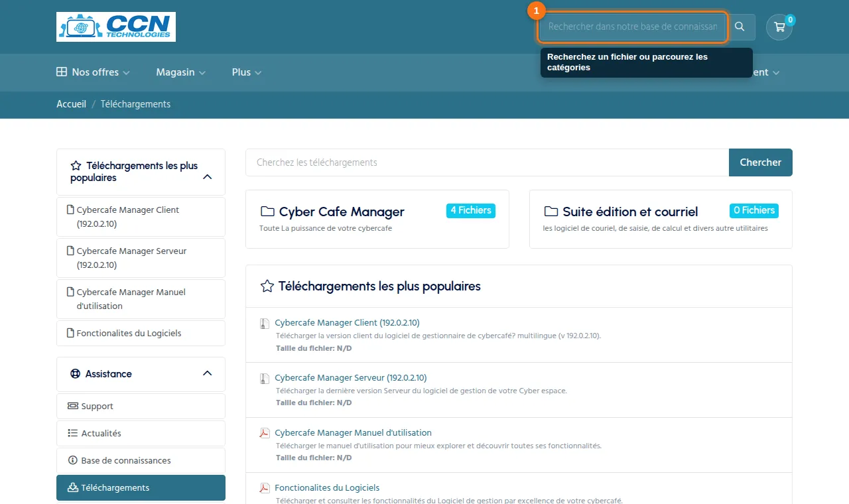Click the folder icon of Cyber Cafe Manager
849x504 pixels.
click(267, 212)
